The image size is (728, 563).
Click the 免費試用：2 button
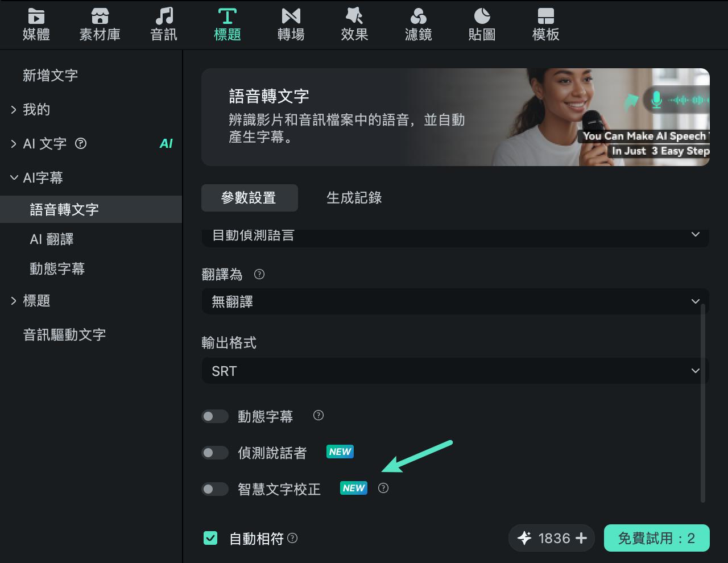(x=656, y=538)
